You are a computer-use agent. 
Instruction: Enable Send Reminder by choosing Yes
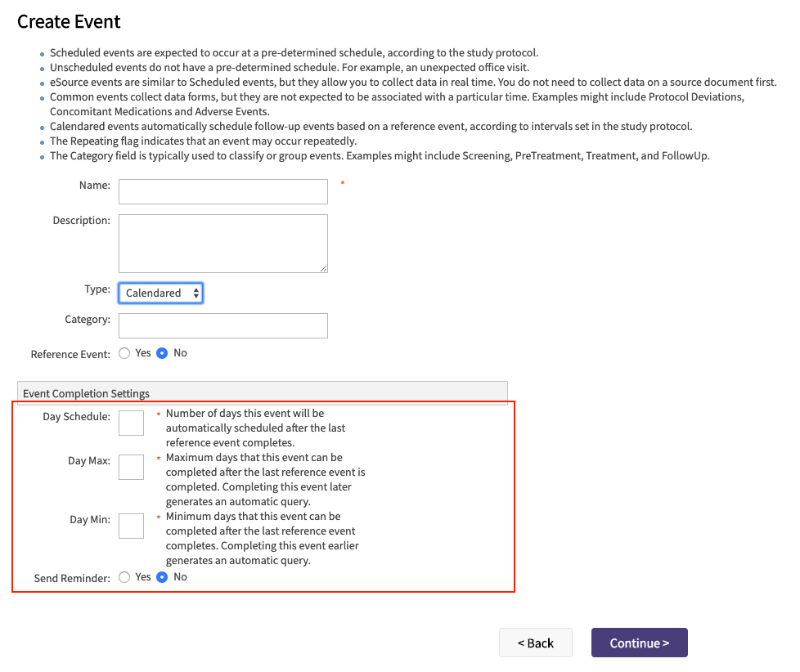[124, 577]
